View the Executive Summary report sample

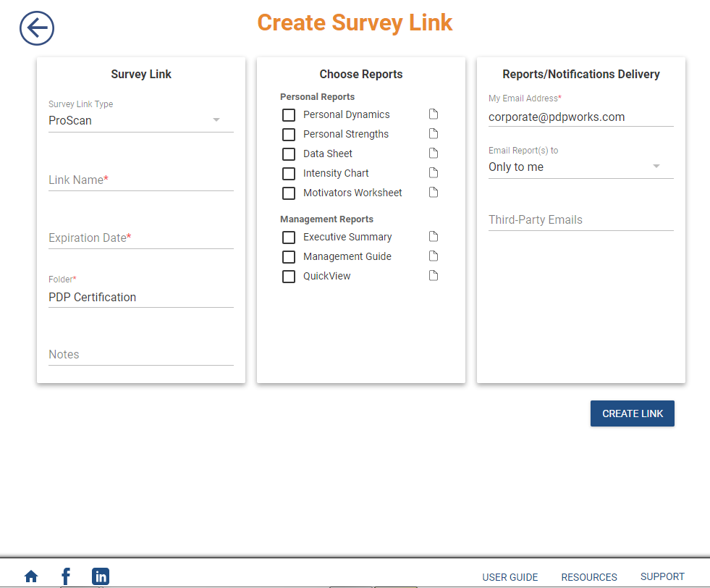coord(433,236)
